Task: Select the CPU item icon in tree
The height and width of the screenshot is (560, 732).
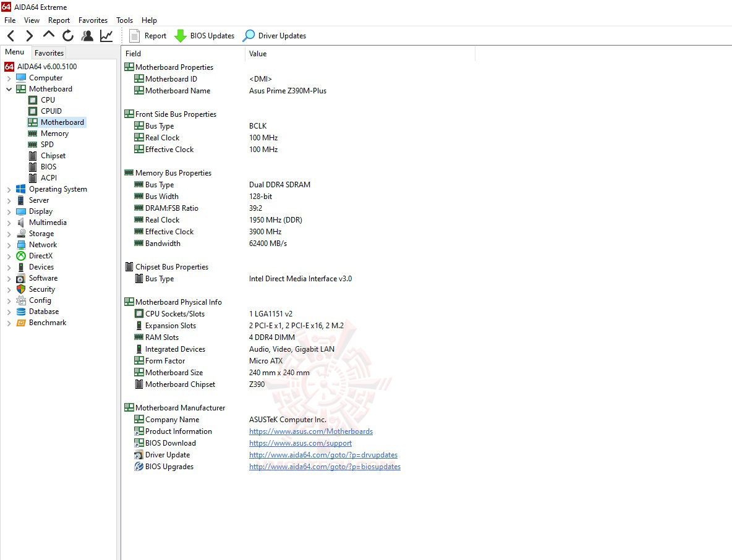Action: [33, 100]
